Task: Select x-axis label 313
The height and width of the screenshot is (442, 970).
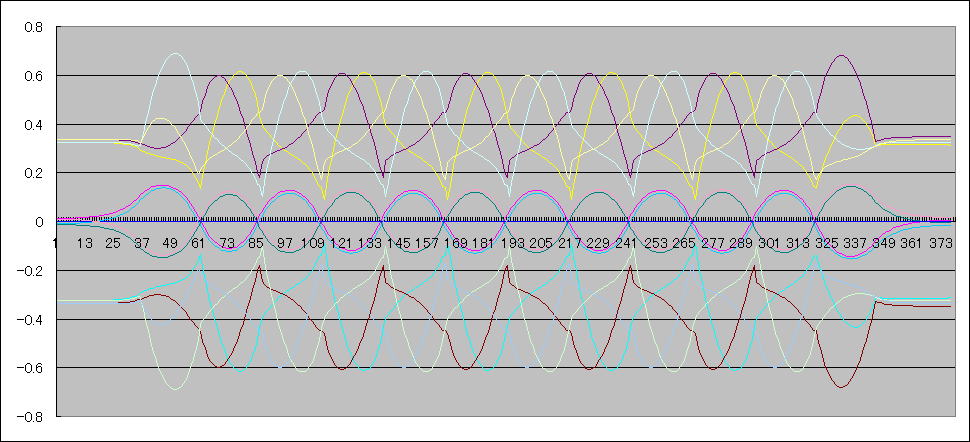Action: pos(798,243)
